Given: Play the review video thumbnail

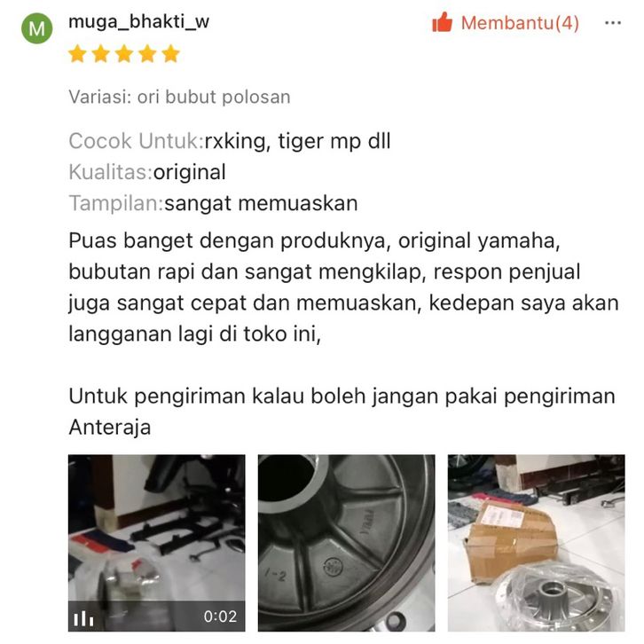Looking at the screenshot, I should pos(156,543).
